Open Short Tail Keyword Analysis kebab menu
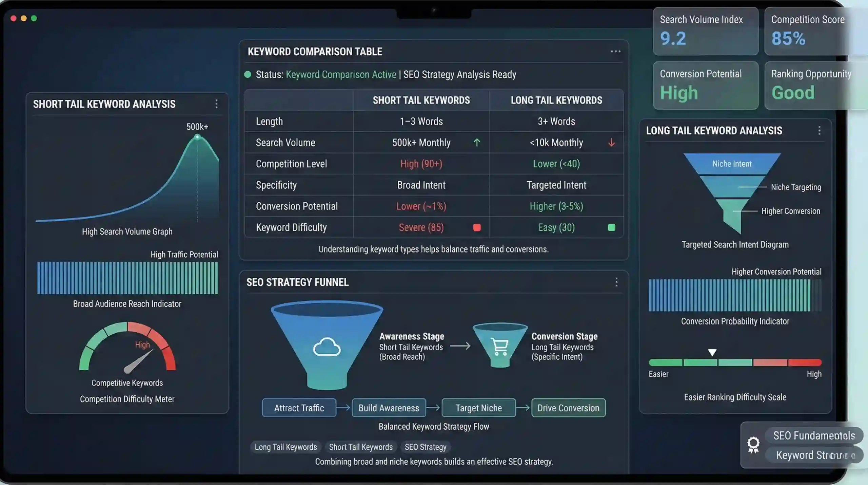The height and width of the screenshot is (485, 868). pyautogui.click(x=216, y=104)
